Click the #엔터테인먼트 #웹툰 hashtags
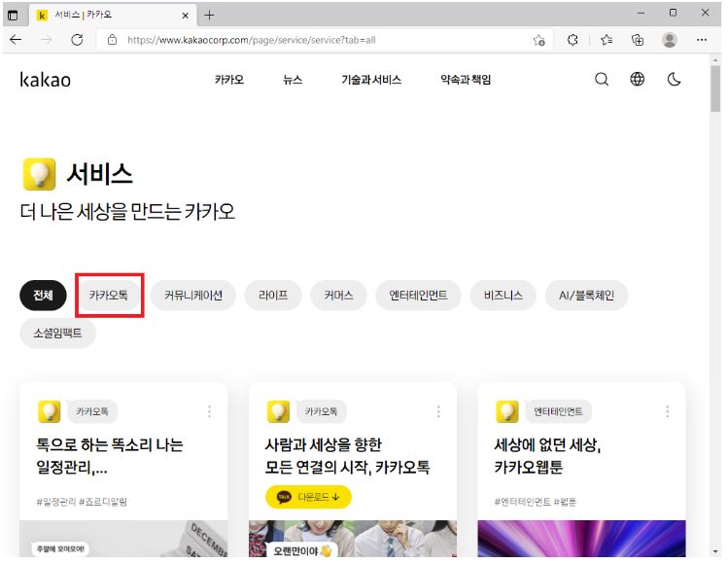 coord(536,502)
